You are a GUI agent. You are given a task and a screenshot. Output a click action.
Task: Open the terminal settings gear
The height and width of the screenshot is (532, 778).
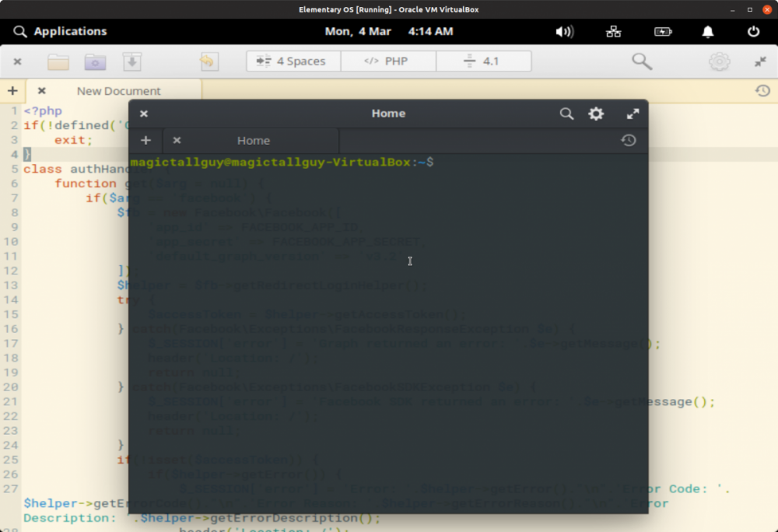[596, 114]
